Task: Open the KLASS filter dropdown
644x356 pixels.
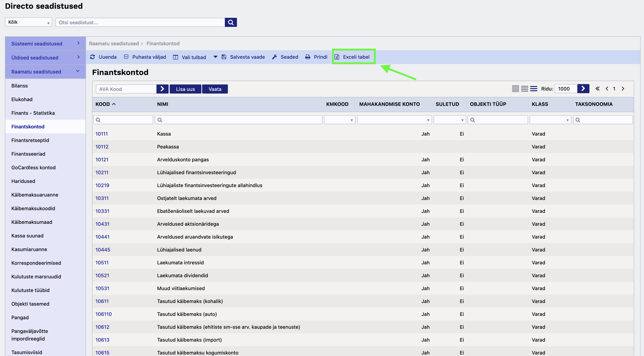Action: pos(550,120)
